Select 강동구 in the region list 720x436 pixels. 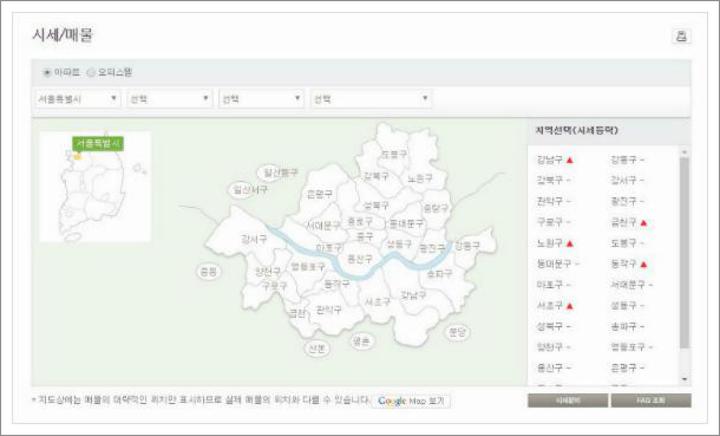click(623, 160)
